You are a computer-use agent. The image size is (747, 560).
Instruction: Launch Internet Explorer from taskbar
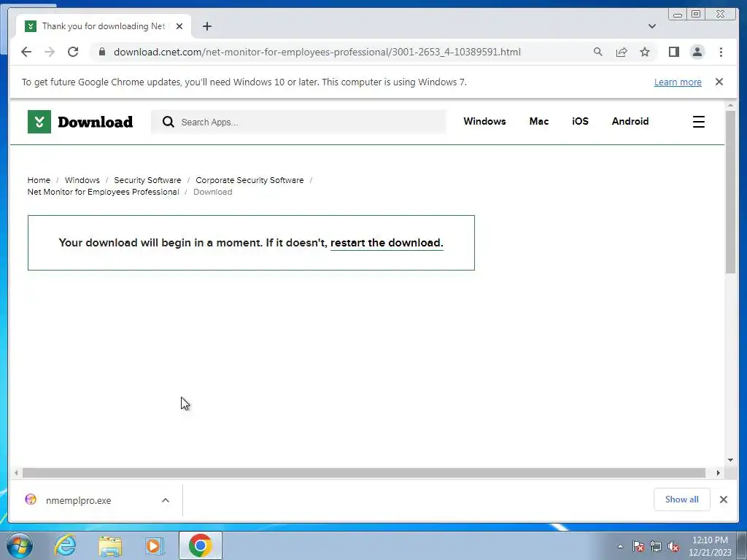click(x=65, y=545)
